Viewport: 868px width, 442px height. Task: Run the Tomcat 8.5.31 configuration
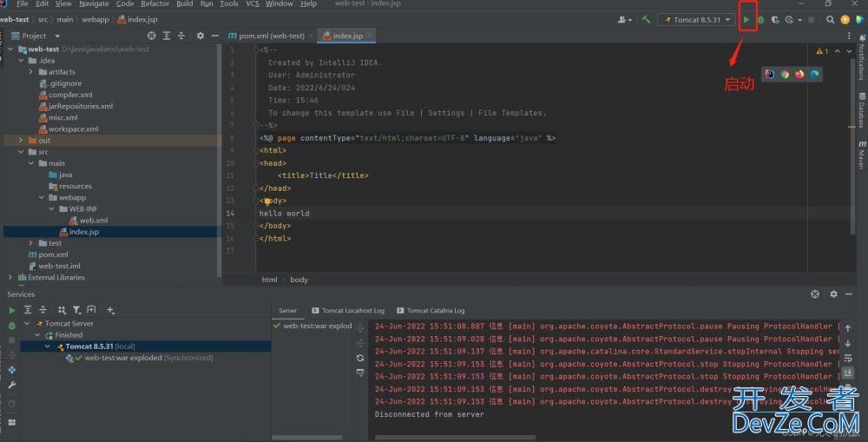[746, 20]
